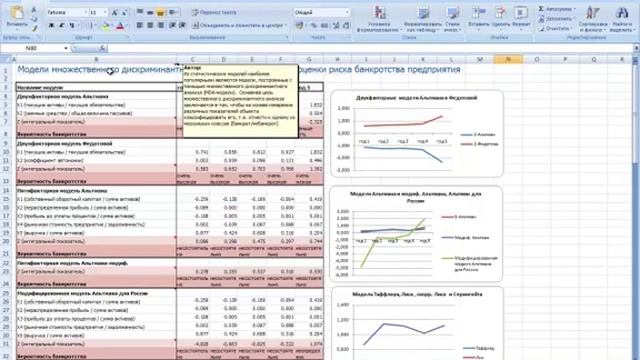This screenshot has height=360, width=640.
Task: Select column O header
Action: pyautogui.click(x=537, y=60)
